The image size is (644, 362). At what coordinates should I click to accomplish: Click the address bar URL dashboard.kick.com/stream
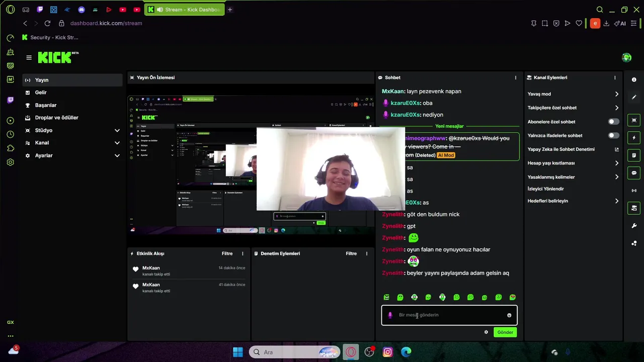pos(106,23)
